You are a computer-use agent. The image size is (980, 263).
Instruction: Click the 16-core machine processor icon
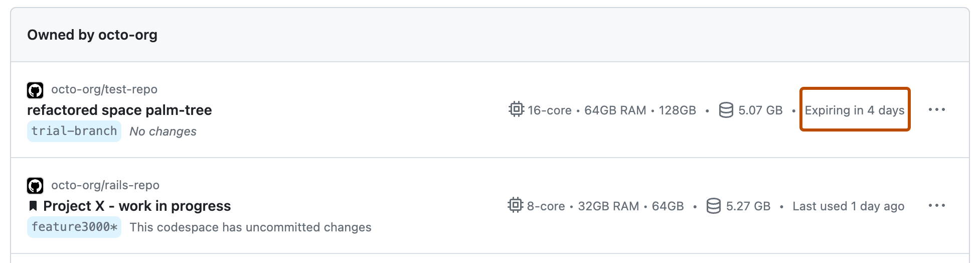point(516,109)
